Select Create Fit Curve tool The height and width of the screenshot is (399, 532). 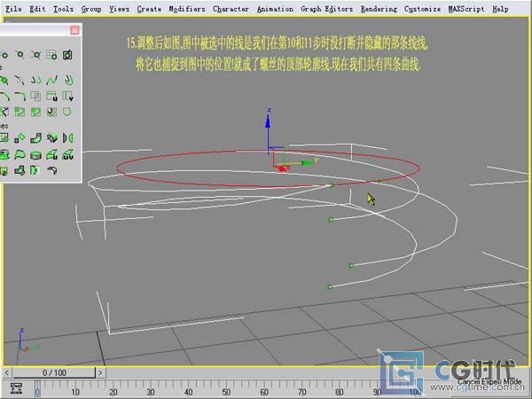pos(20,80)
